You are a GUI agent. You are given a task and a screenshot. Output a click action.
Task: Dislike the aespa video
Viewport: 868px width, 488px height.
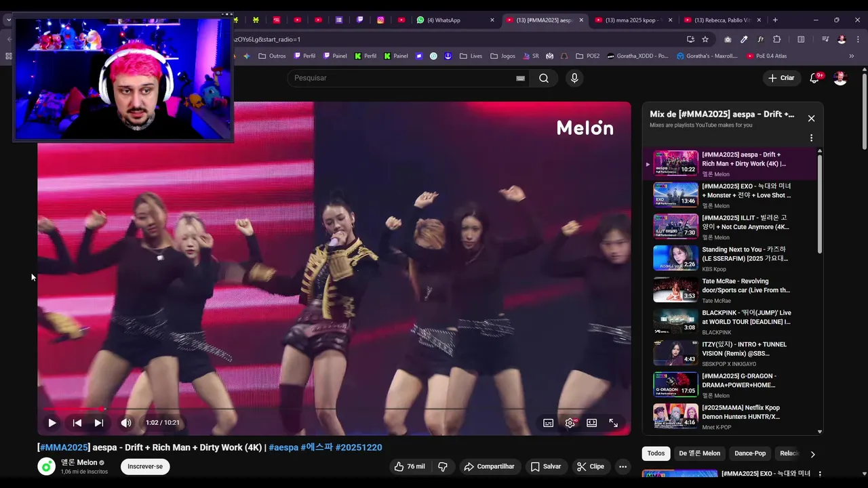coord(443,466)
